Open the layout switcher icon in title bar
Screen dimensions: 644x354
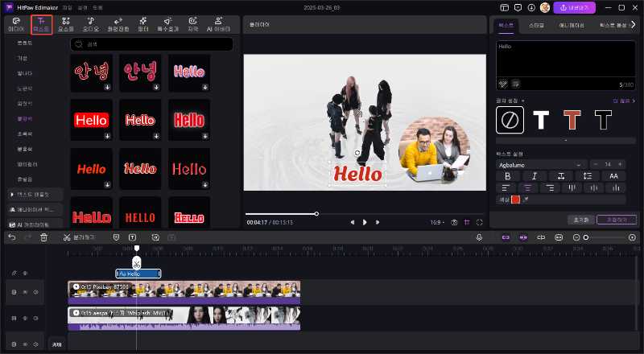click(x=505, y=7)
